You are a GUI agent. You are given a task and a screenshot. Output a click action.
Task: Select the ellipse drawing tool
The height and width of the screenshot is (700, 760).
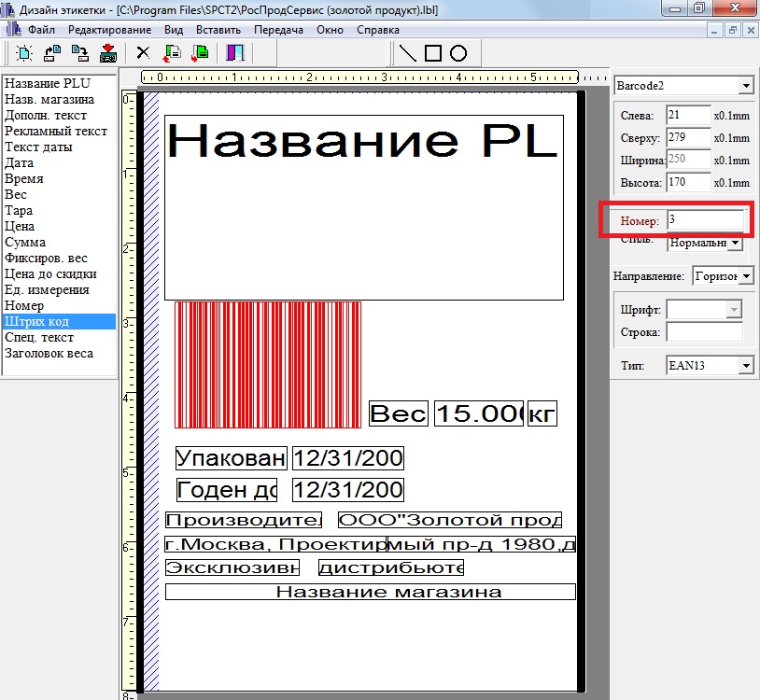(x=458, y=52)
